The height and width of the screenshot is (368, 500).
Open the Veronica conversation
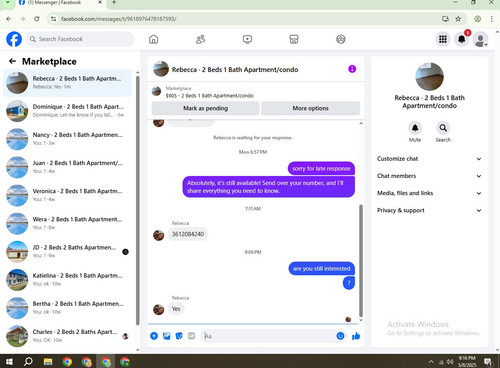[x=68, y=195]
